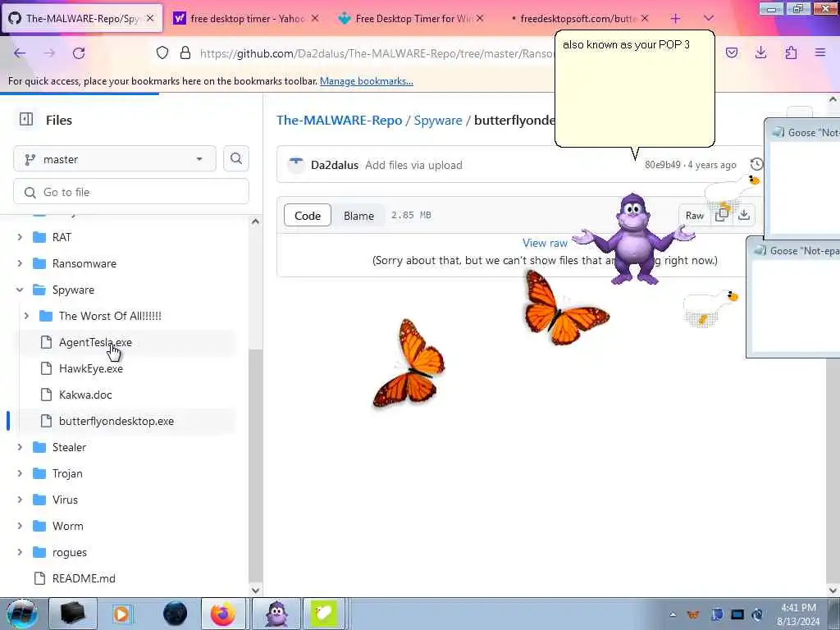The width and height of the screenshot is (840, 630).
Task: Open Firefox from the taskbar
Action: coord(223,614)
